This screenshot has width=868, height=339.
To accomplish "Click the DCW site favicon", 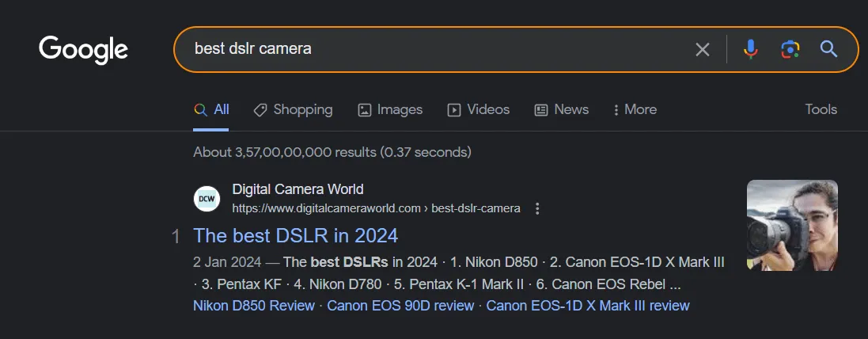I will click(207, 198).
